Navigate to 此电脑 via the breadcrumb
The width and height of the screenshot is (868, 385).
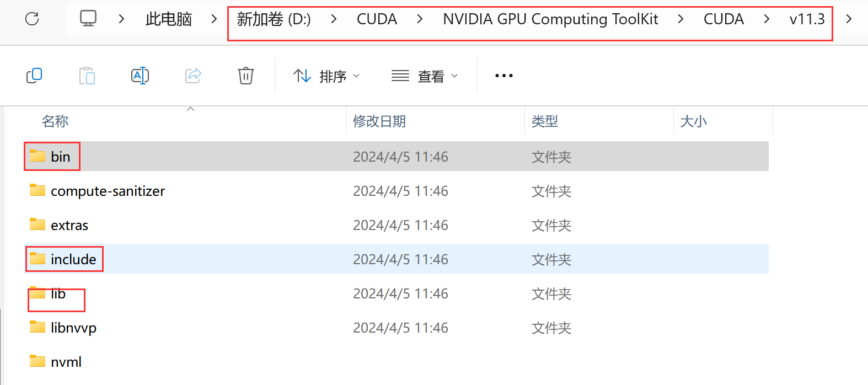168,18
